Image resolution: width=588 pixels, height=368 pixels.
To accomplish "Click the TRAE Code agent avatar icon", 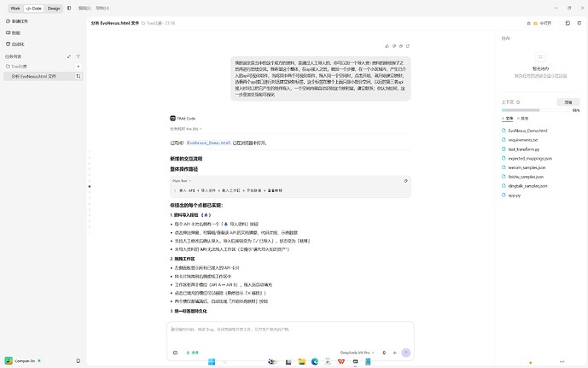I will pyautogui.click(x=173, y=118).
